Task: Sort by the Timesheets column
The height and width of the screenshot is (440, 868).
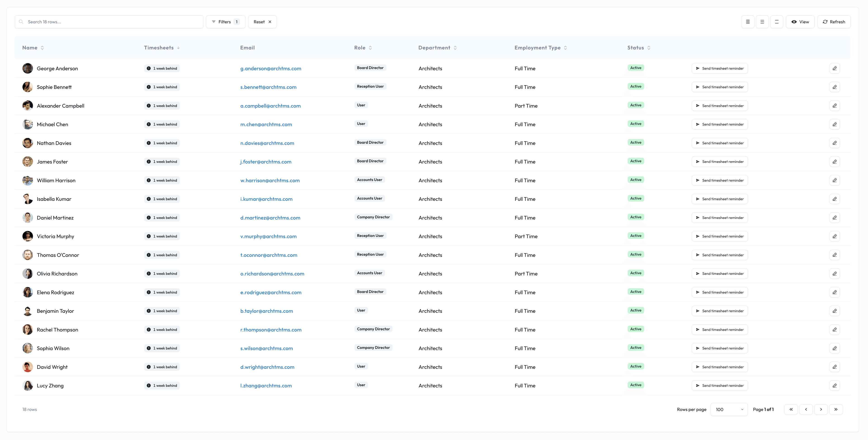Action: [162, 48]
